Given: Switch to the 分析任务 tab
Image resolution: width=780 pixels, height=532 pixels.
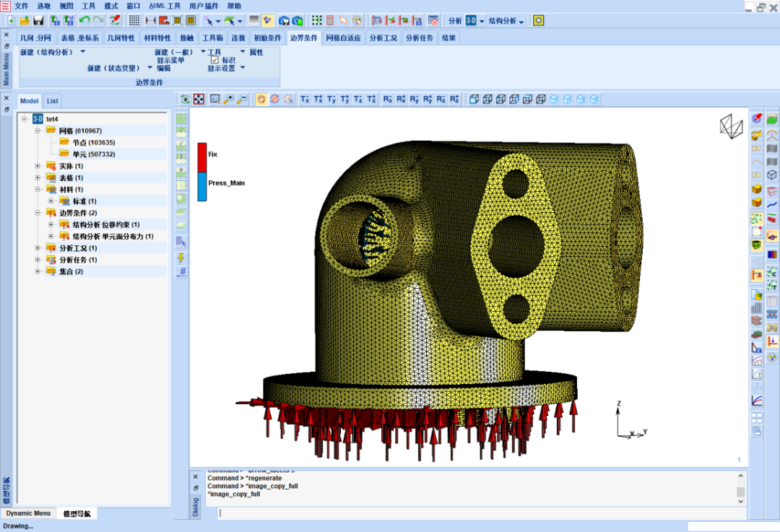Looking at the screenshot, I should (419, 38).
